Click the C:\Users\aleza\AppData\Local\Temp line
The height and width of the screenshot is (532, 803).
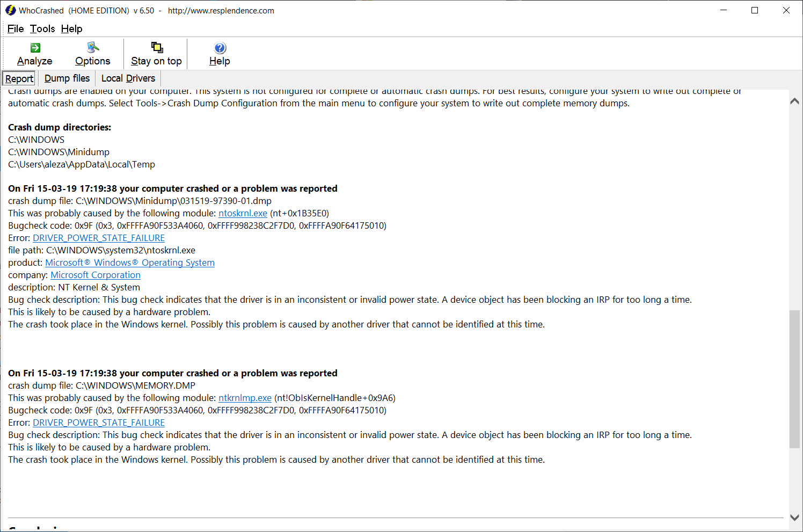click(x=82, y=164)
